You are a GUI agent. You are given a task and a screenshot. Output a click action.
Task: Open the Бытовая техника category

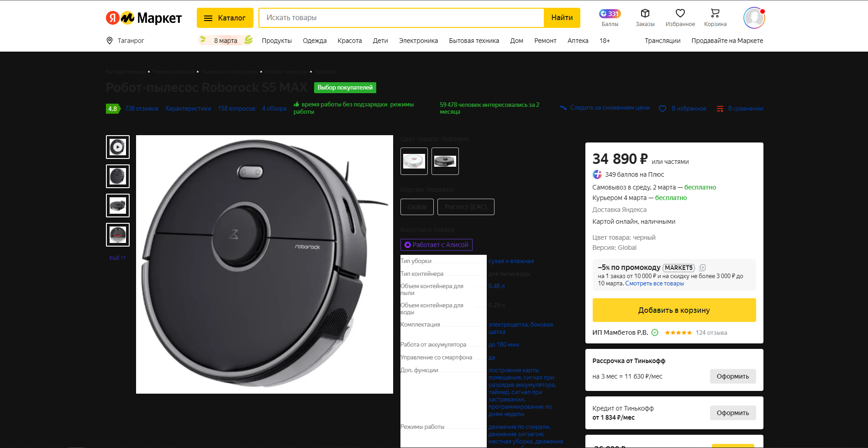click(474, 41)
